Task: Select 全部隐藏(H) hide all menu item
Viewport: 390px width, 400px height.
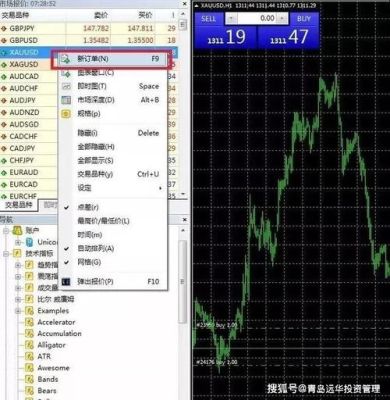Action: pos(113,147)
